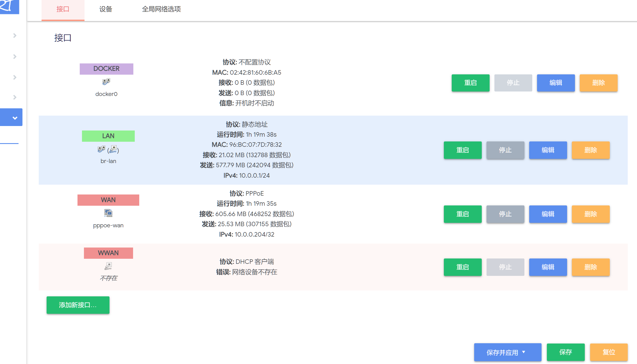Viewport: 637px width, 364px height.
Task: Expand the first sidebar chevron
Action: 15,36
